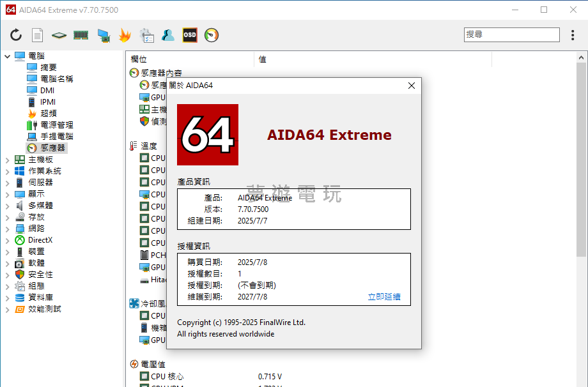
Task: Click the 組態 configuration gear icon
Action: [x=20, y=286]
